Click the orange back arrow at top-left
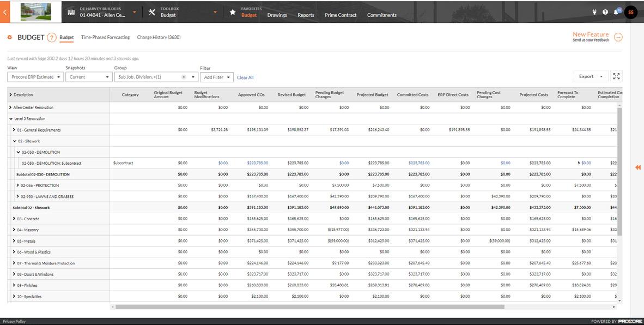This screenshot has height=325, width=644. pos(4,13)
